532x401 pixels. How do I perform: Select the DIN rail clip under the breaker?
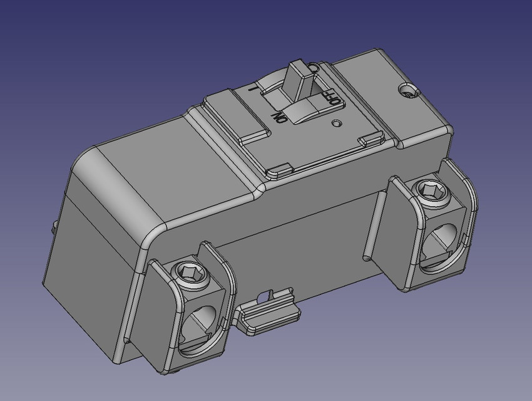point(269,316)
